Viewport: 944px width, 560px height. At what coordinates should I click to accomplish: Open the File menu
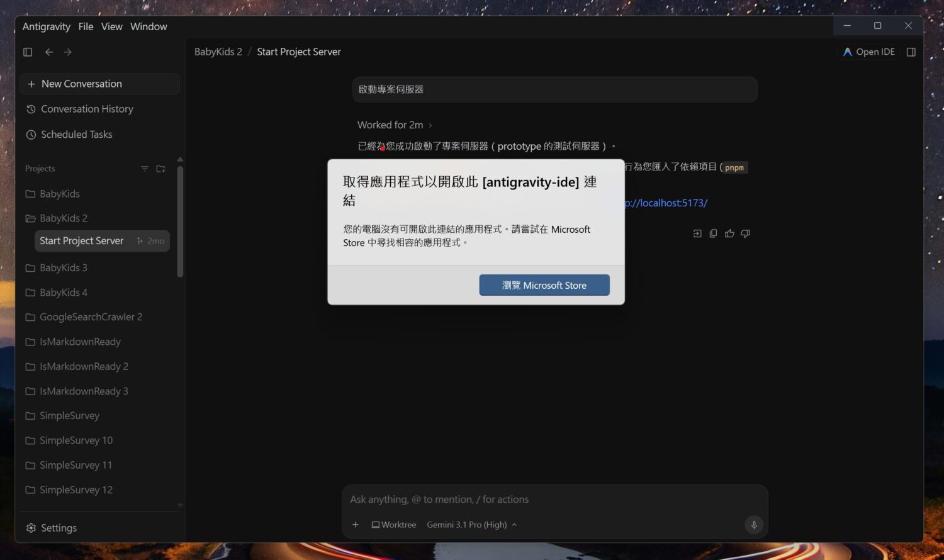coord(86,26)
